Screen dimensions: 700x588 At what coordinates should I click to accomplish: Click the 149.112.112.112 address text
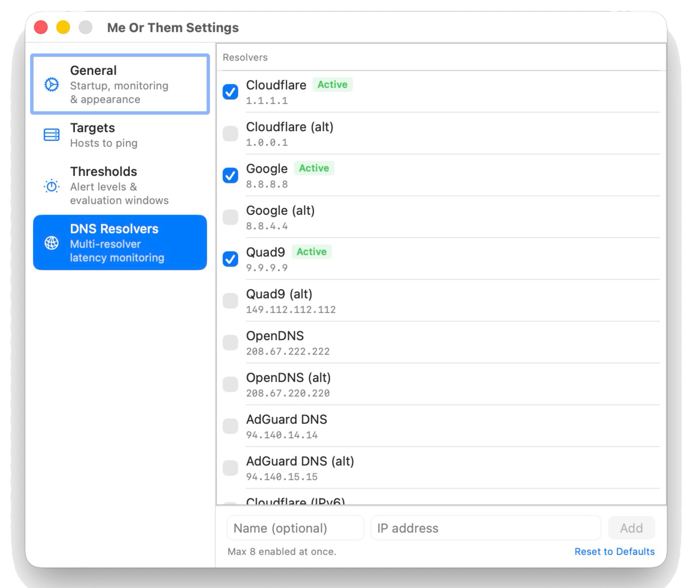(291, 310)
